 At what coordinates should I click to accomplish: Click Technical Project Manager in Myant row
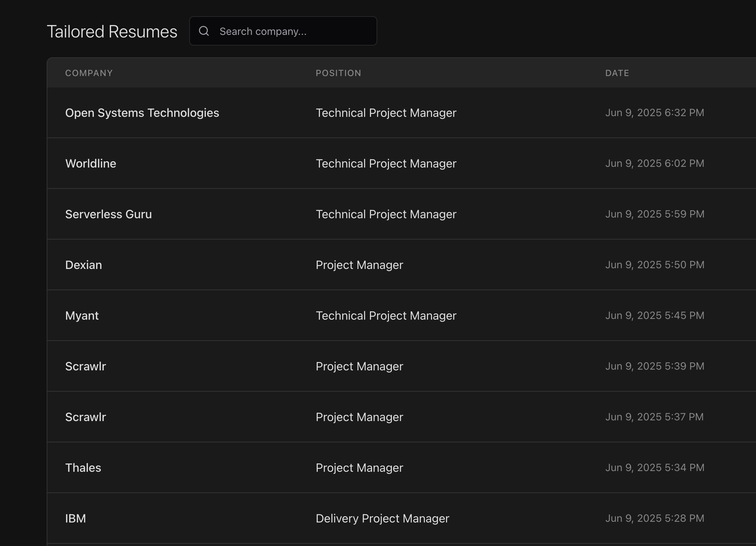point(386,316)
